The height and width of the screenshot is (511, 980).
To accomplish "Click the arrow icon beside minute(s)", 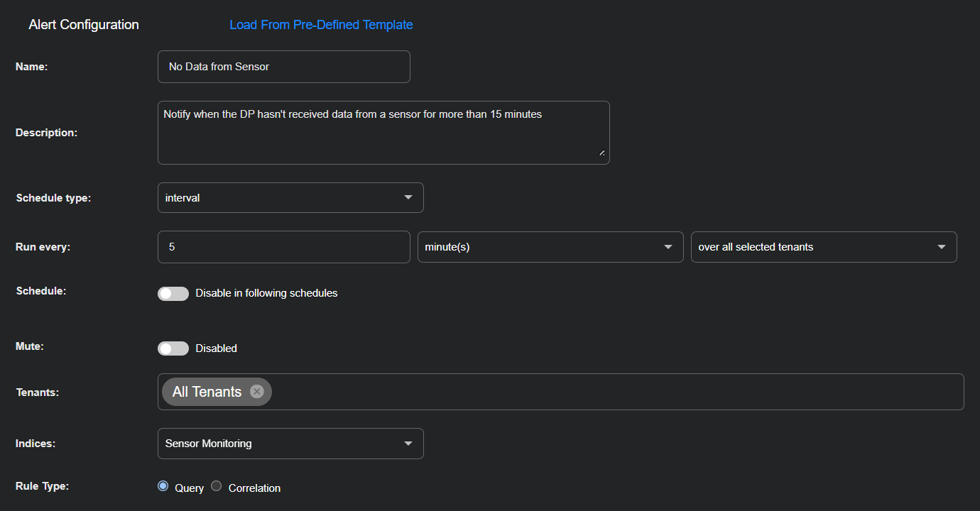I will (668, 247).
